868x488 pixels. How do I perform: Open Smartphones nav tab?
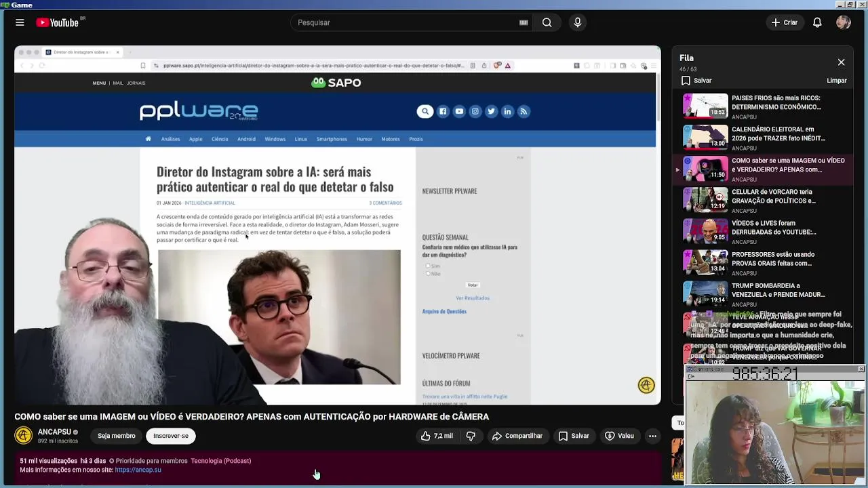[x=332, y=139]
